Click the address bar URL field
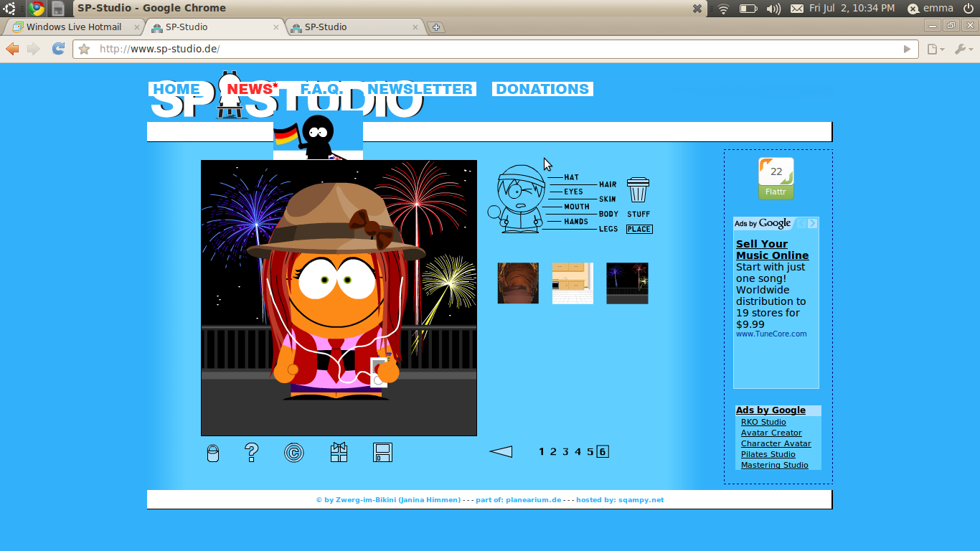 click(495, 49)
